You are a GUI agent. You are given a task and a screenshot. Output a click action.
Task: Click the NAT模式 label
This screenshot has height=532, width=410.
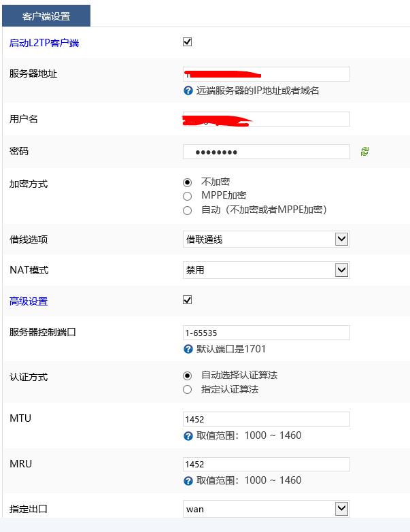29,270
